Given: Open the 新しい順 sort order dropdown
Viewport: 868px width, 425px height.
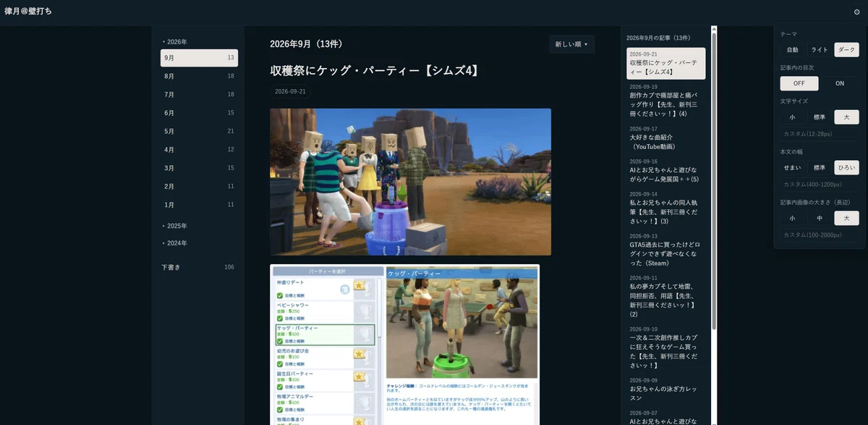Looking at the screenshot, I should (571, 44).
